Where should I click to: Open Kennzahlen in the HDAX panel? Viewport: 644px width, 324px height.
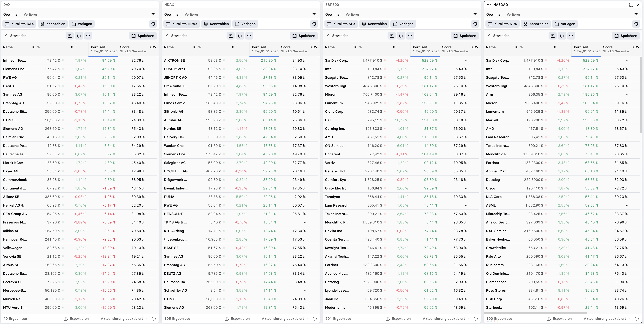[x=216, y=24]
